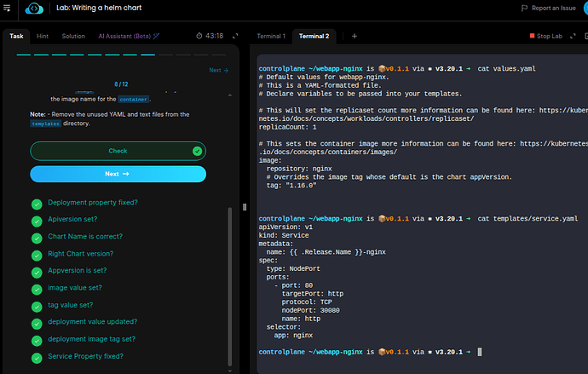Screen dimensions: 588x374
Task: Click green checkmark beside 'Service Property fixed?'
Action: [37, 357]
